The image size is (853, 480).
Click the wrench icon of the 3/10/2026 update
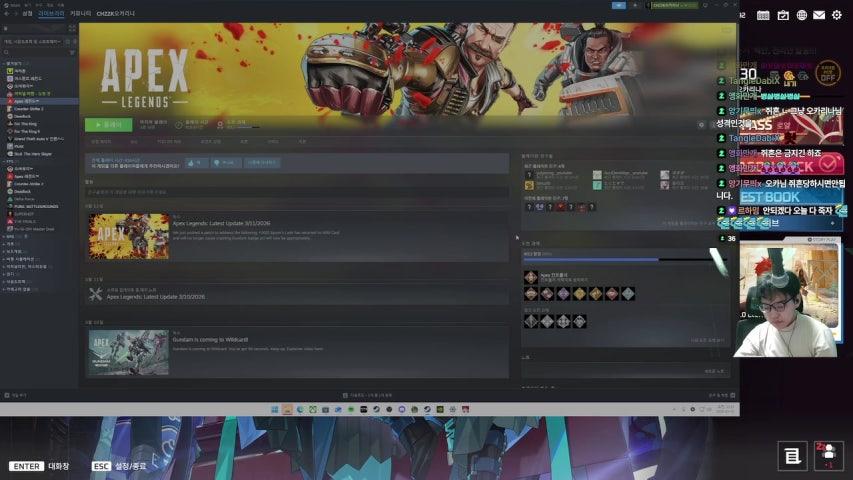click(x=96, y=294)
